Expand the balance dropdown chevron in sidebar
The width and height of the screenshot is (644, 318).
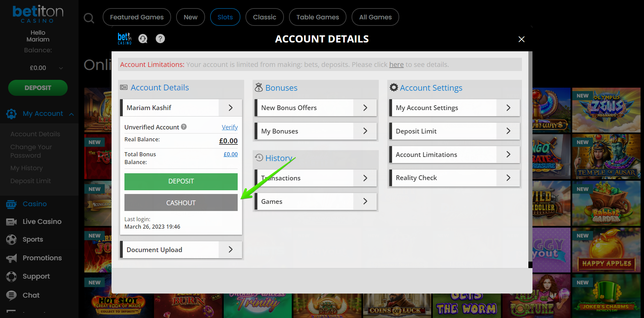pos(61,68)
